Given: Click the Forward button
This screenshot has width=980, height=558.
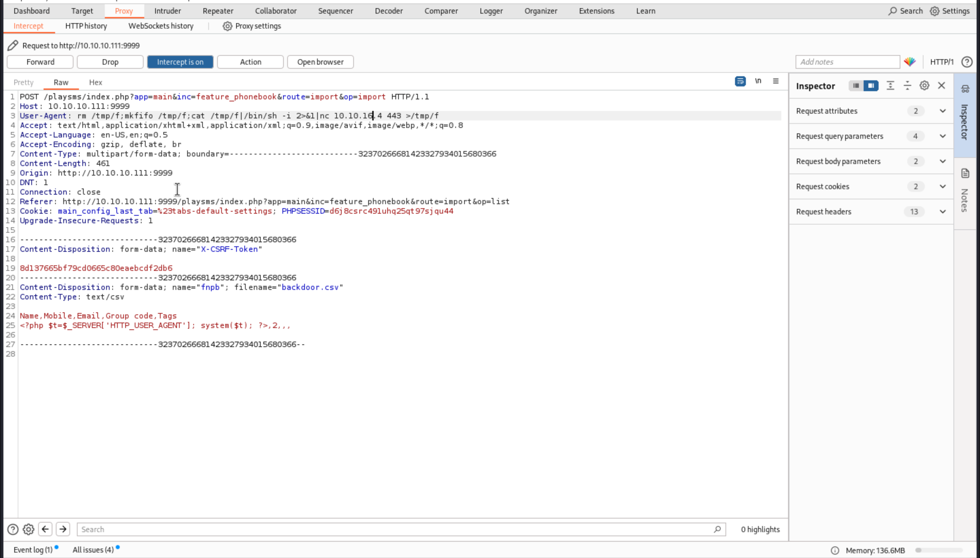Looking at the screenshot, I should (x=40, y=62).
